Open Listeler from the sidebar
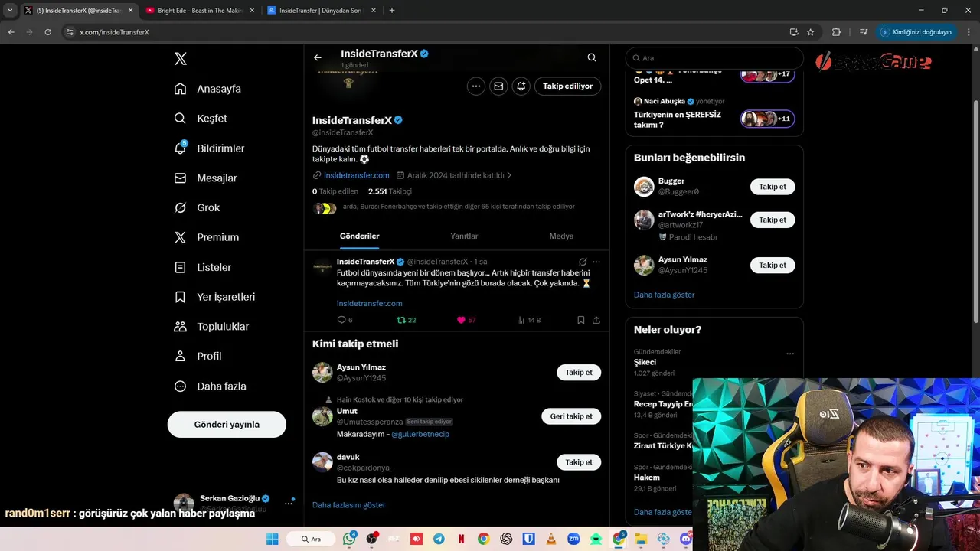Screen dimensions: 980x551 (202, 267)
